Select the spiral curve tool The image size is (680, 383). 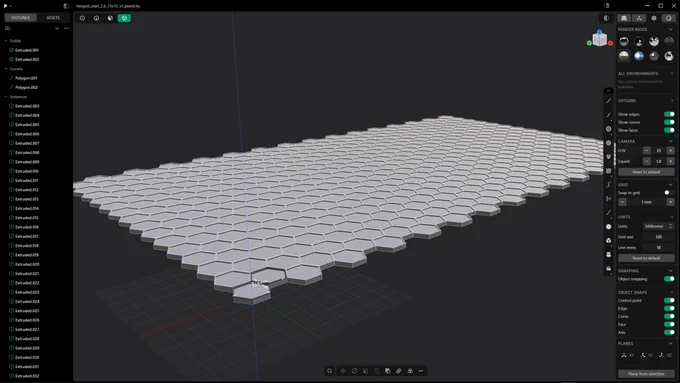(608, 185)
